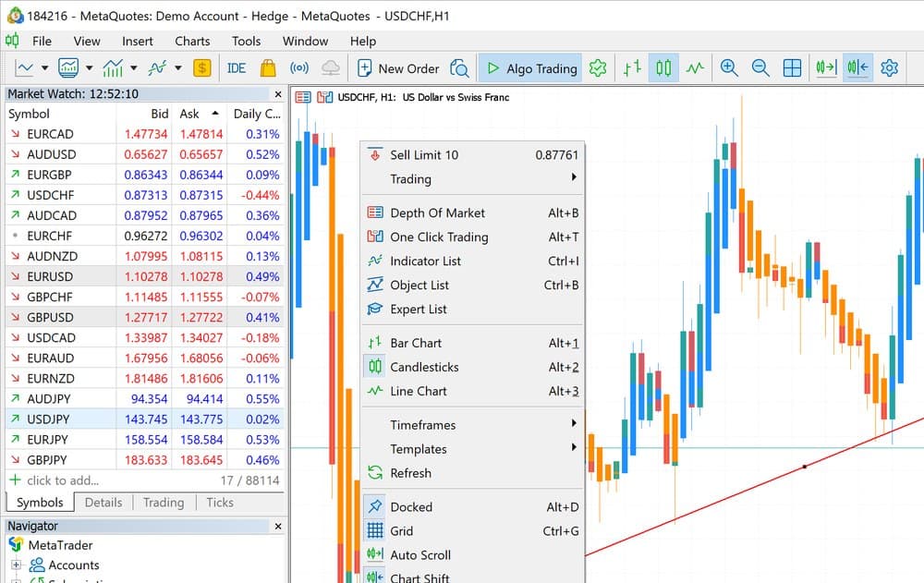Open Depth Of Market from context menu

472,213
